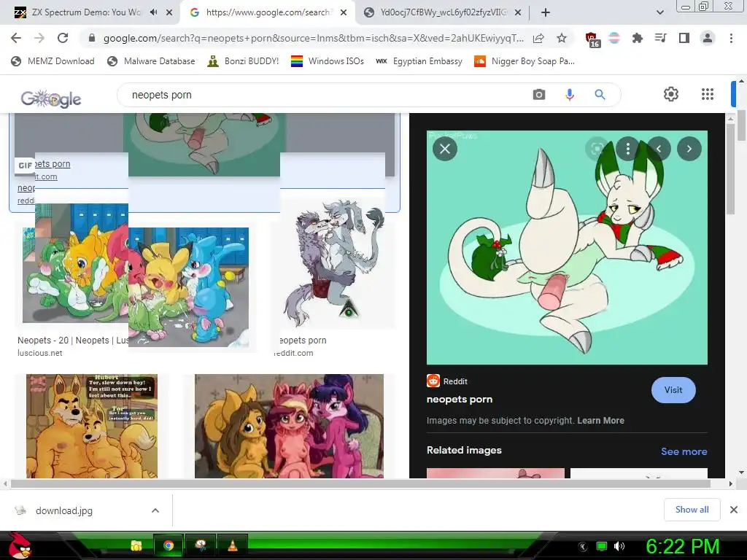The image size is (747, 560).
Task: Open Chrome's three-dot menu
Action: [x=731, y=38]
